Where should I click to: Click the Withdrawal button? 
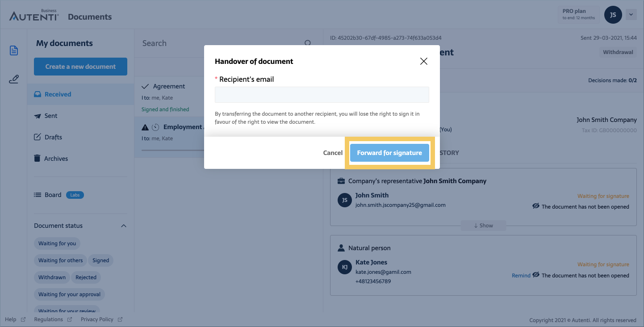point(618,52)
